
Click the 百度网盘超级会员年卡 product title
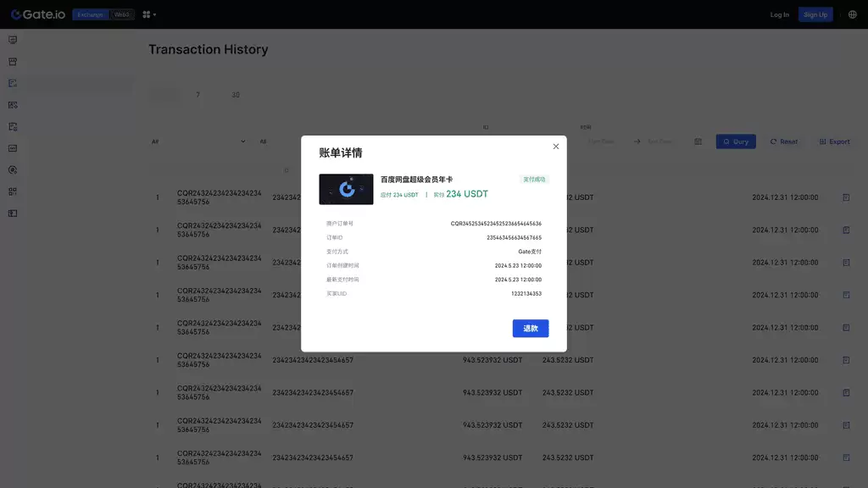pyautogui.click(x=416, y=180)
